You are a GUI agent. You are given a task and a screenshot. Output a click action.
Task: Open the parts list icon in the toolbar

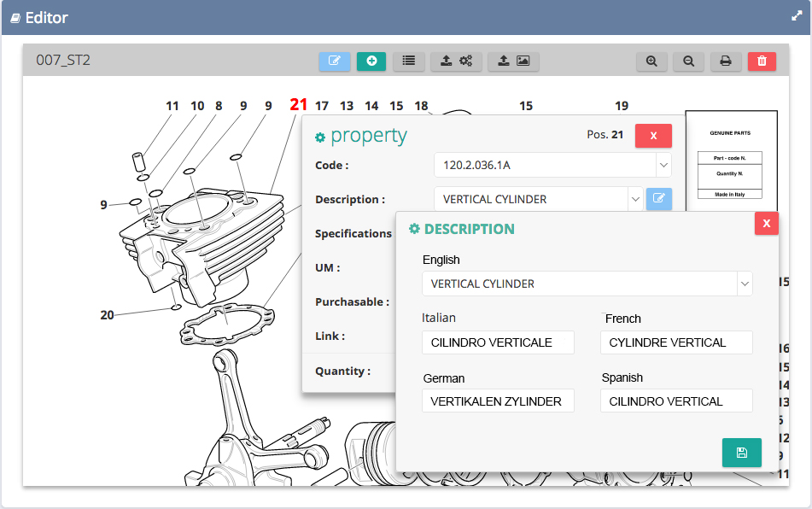point(408,61)
